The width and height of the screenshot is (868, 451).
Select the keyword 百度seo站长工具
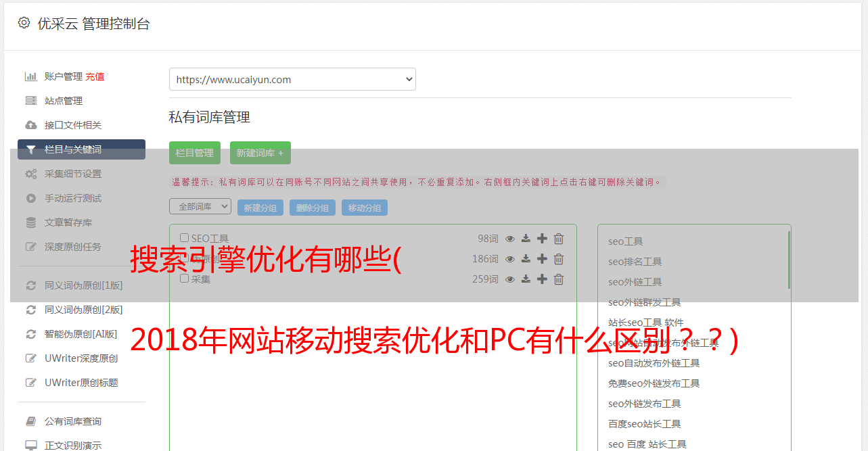coord(645,424)
